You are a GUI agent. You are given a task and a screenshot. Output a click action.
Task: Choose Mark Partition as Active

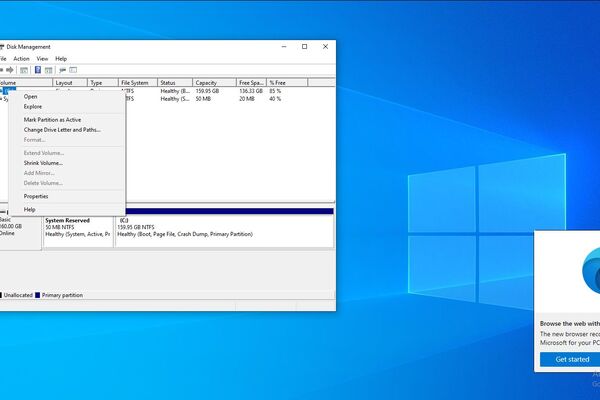pos(52,119)
